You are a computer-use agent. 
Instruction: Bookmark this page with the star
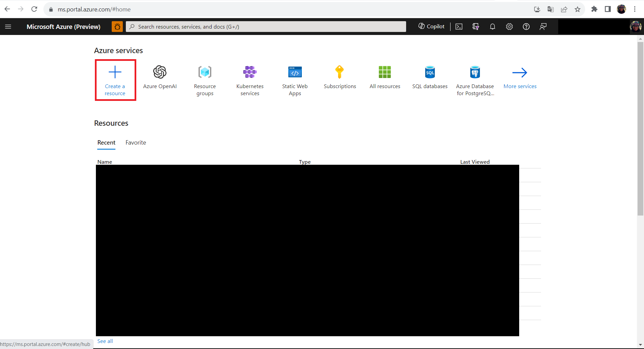click(577, 9)
